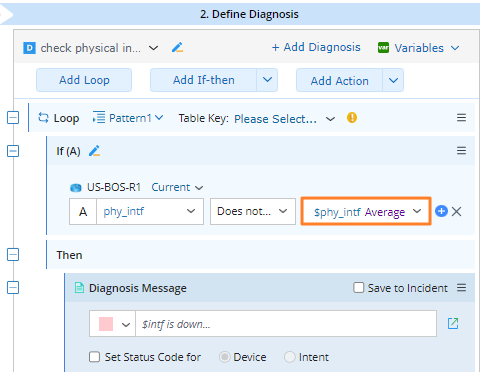Open the If (A) row hamburger menu
Viewport: 480px width, 372px height.
[461, 151]
